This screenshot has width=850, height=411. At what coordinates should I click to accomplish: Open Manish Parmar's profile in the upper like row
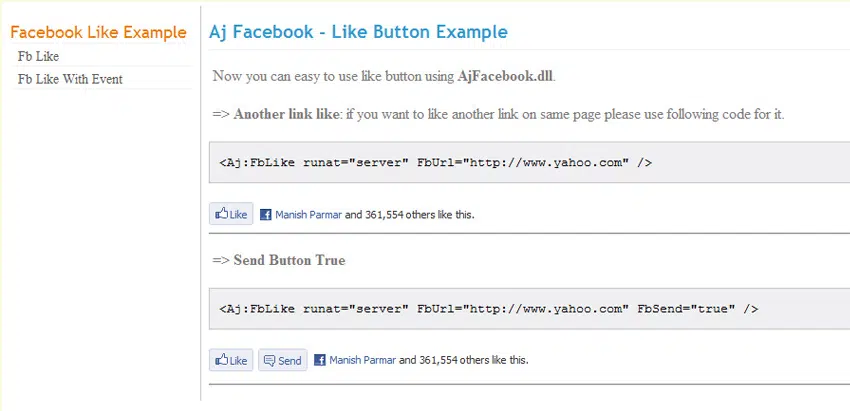pyautogui.click(x=308, y=214)
